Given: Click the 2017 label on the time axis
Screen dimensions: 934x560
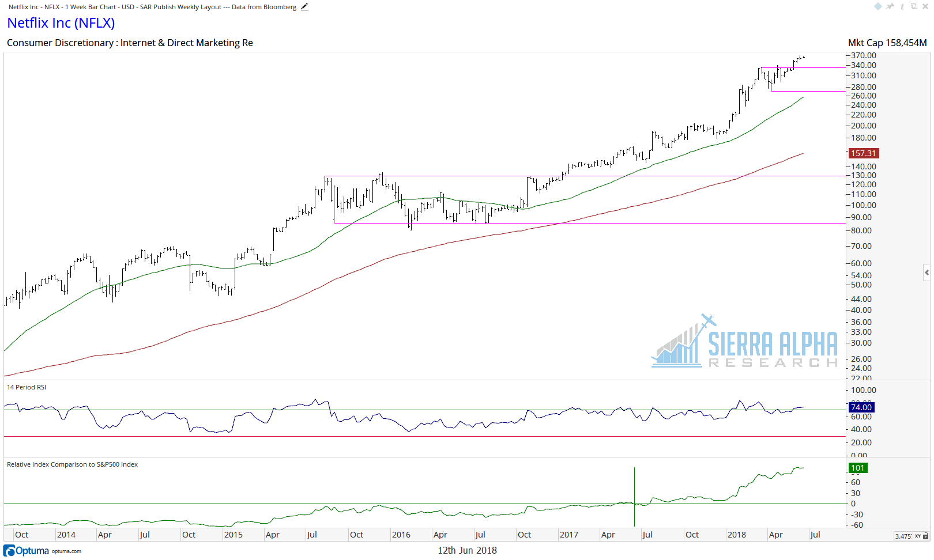Looking at the screenshot, I should (569, 535).
